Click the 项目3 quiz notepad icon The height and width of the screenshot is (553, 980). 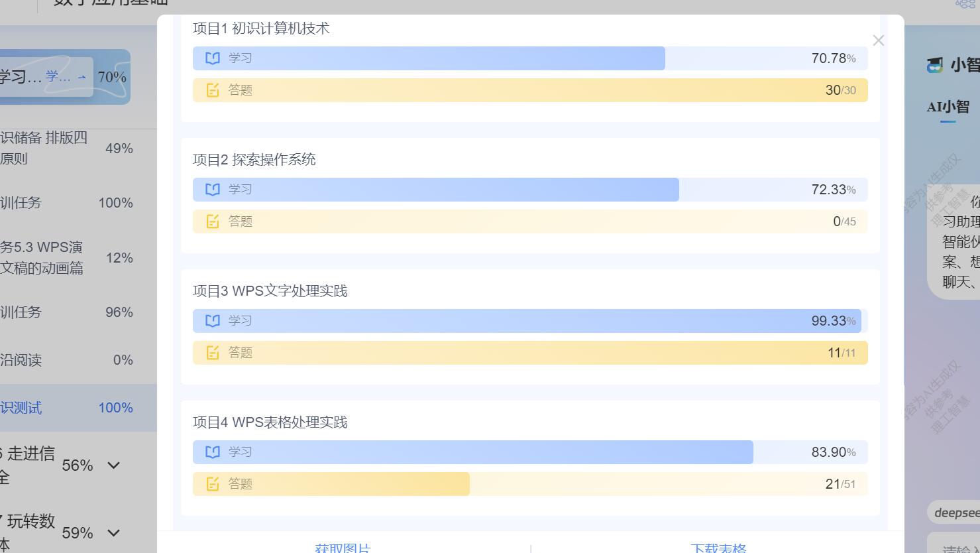(x=213, y=353)
